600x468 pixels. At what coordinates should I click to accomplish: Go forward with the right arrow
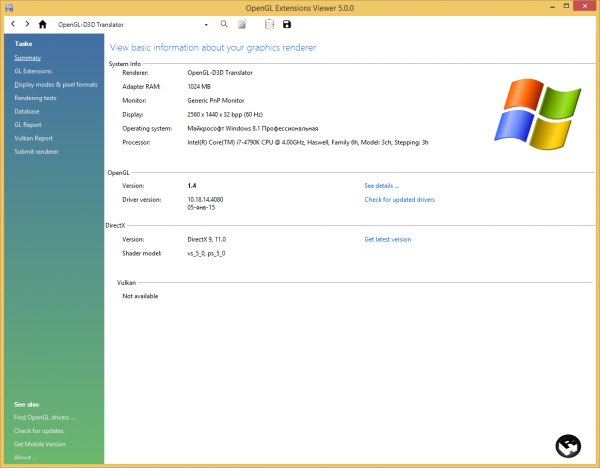point(27,24)
